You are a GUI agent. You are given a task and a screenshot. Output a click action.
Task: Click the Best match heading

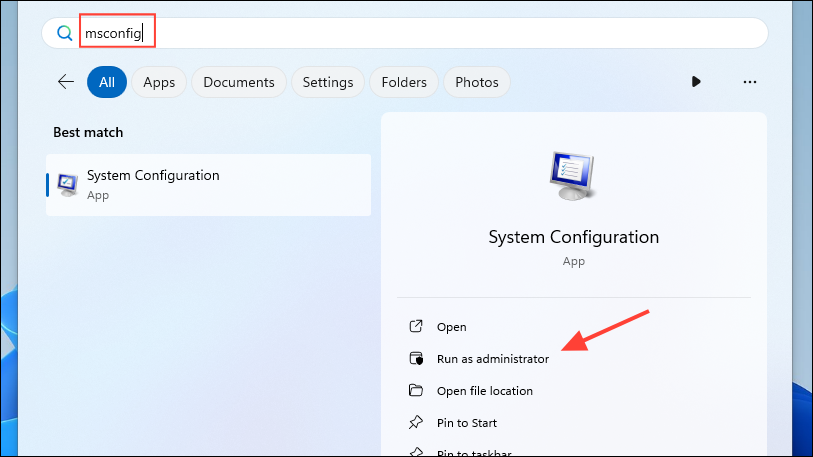(x=88, y=132)
